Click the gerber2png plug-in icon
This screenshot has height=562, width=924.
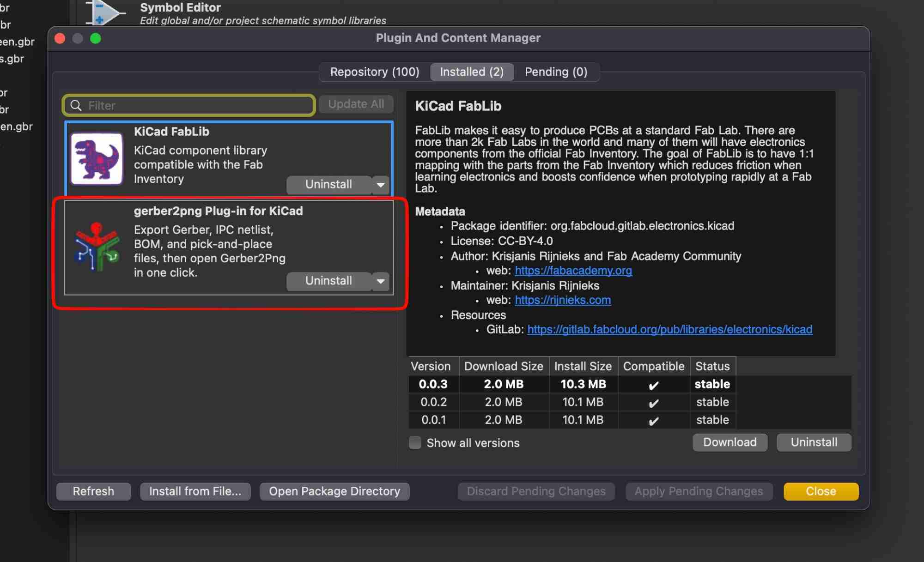click(x=97, y=247)
